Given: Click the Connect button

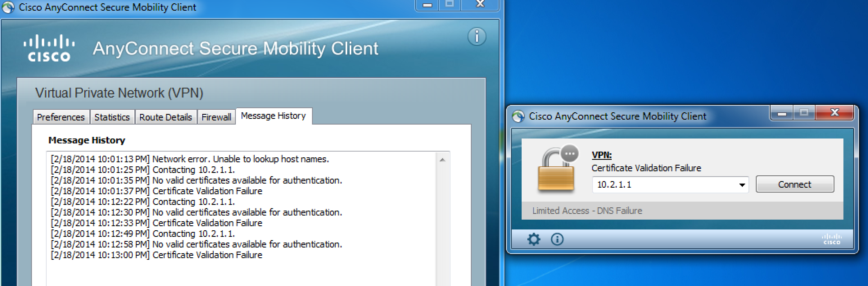Looking at the screenshot, I should [x=795, y=184].
